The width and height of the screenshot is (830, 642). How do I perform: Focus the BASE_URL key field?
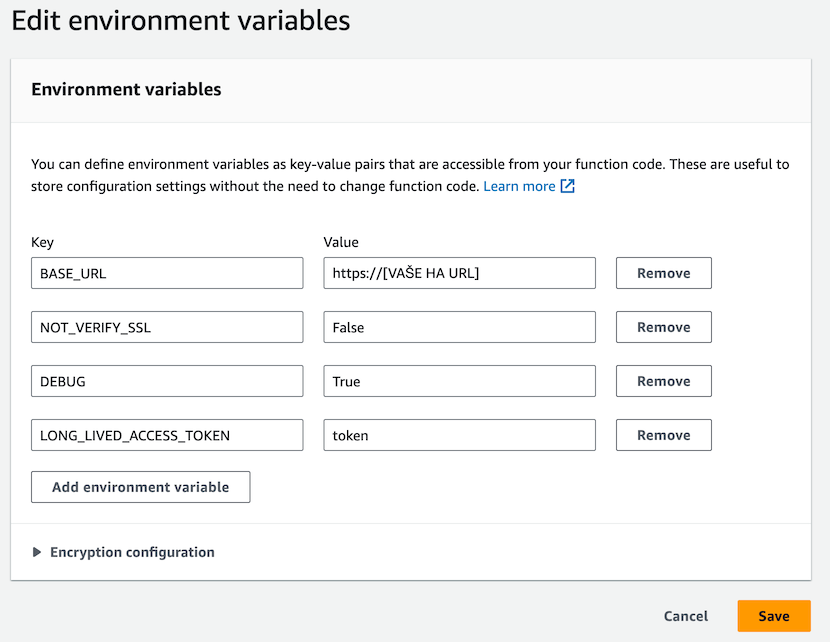(x=167, y=273)
